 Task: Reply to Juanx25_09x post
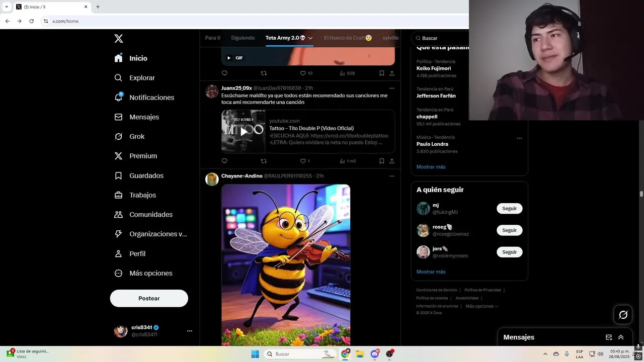tap(224, 161)
